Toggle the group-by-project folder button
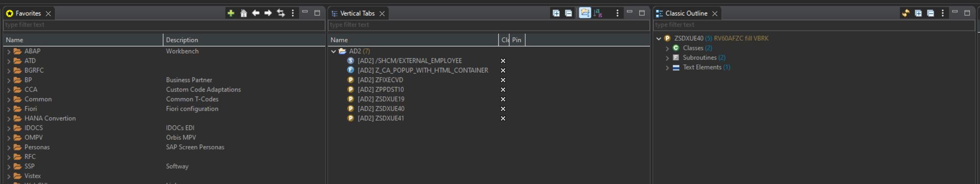Image resolution: width=980 pixels, height=184 pixels. tap(585, 13)
